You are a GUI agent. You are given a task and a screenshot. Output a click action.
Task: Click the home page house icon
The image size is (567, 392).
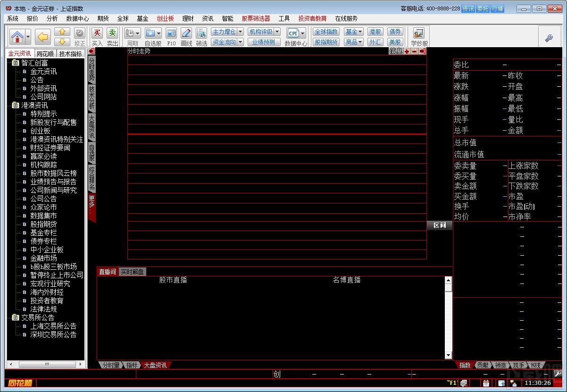click(17, 36)
